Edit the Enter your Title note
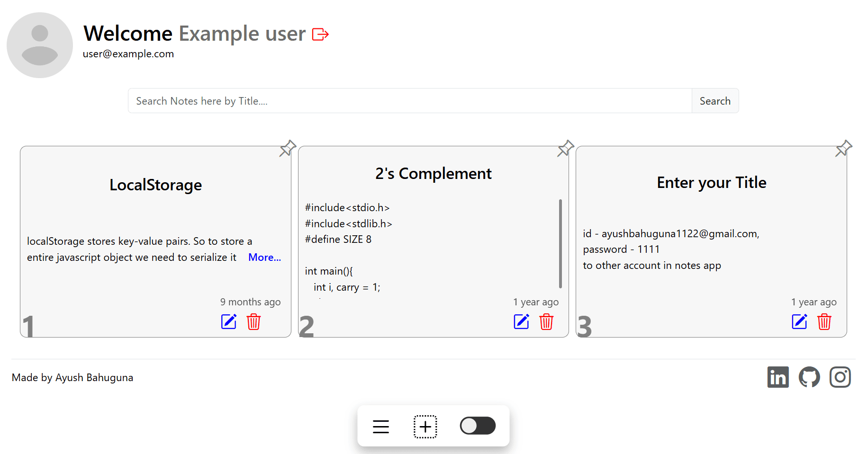Viewport: 868px width, 454px height. 799,322
